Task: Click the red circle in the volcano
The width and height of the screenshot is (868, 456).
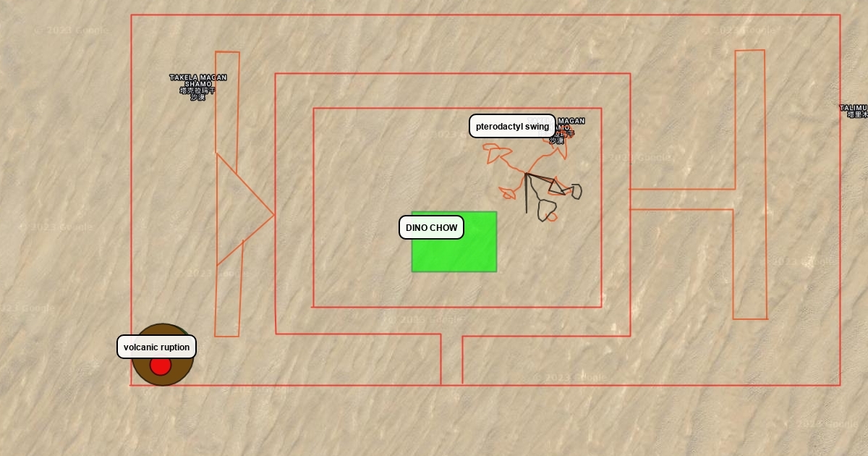Action: 161,366
